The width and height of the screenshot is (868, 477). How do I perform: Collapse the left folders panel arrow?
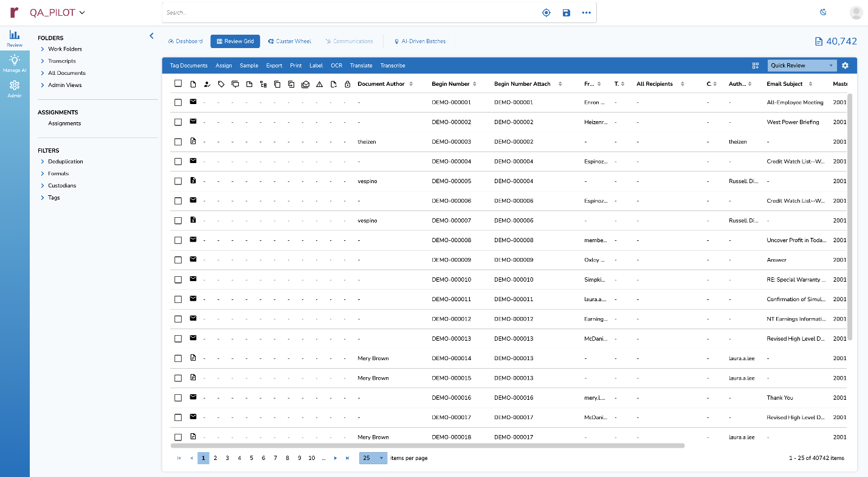151,36
